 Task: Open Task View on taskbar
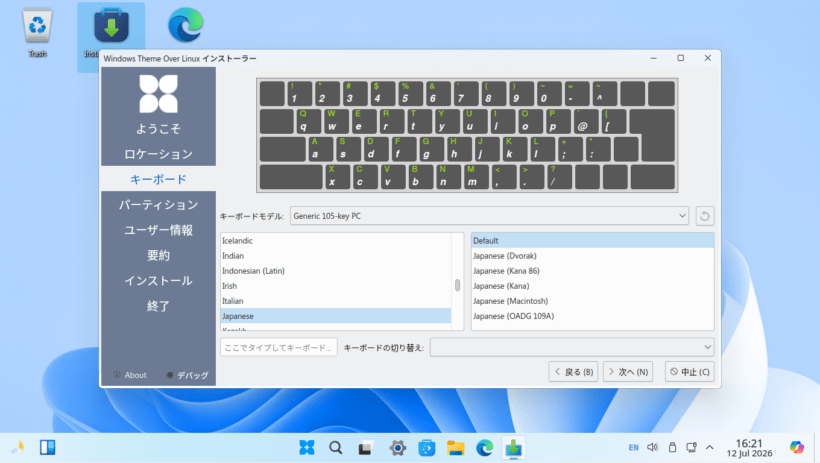click(x=366, y=448)
